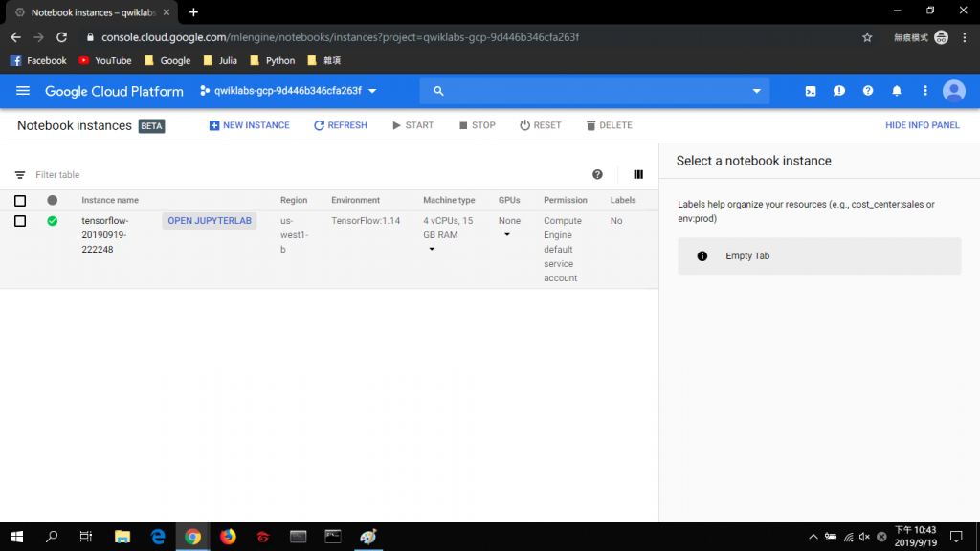This screenshot has height=551, width=980.
Task: Go back with the browser back arrow
Action: [15, 37]
